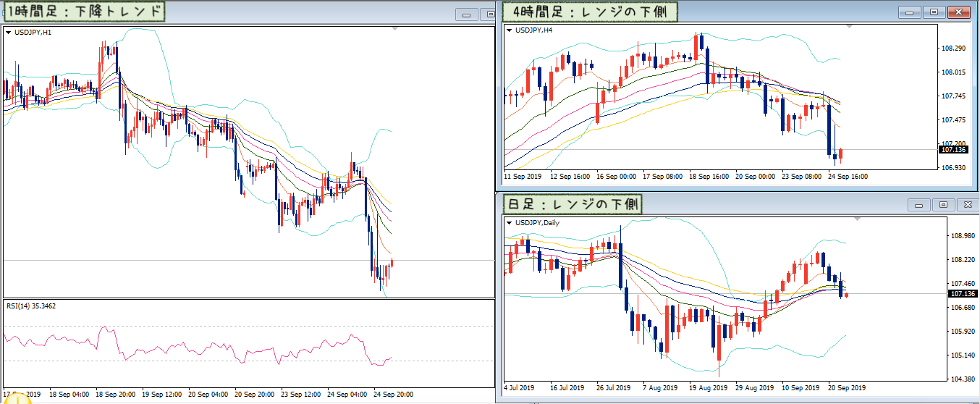Click 108.290 on the H4 price axis
The height and width of the screenshot is (404, 980).
(x=953, y=49)
